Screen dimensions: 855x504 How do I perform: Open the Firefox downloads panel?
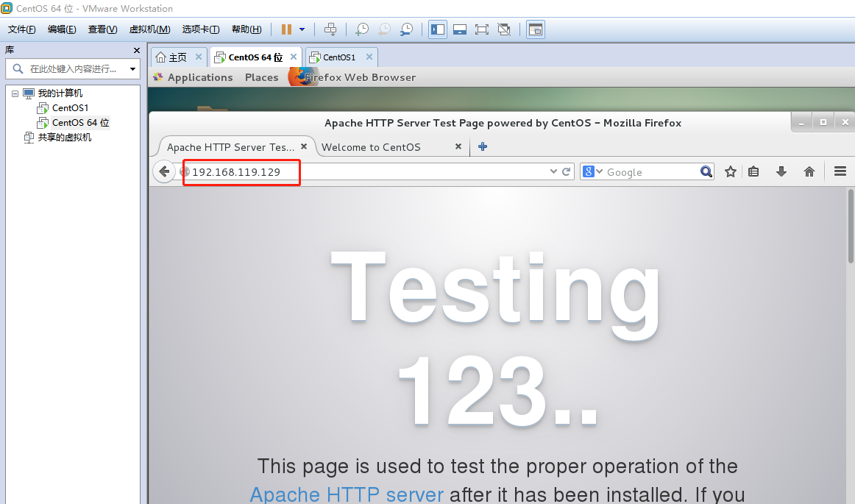(781, 172)
